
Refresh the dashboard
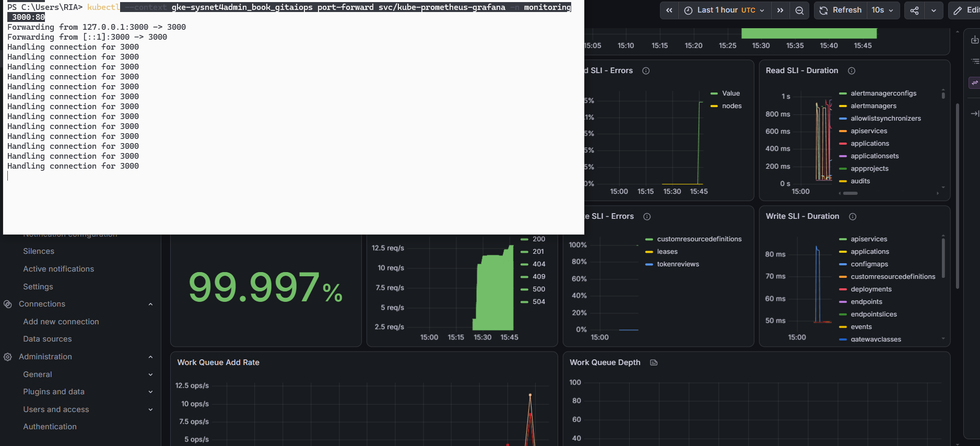pyautogui.click(x=841, y=10)
